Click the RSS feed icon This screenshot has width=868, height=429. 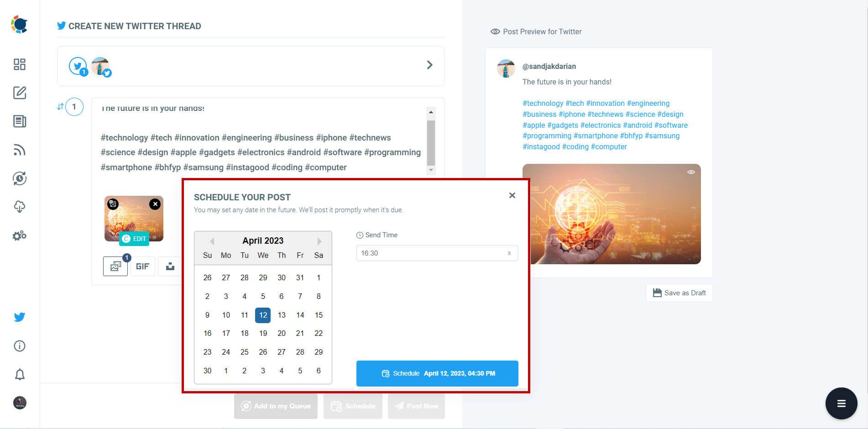pyautogui.click(x=19, y=150)
